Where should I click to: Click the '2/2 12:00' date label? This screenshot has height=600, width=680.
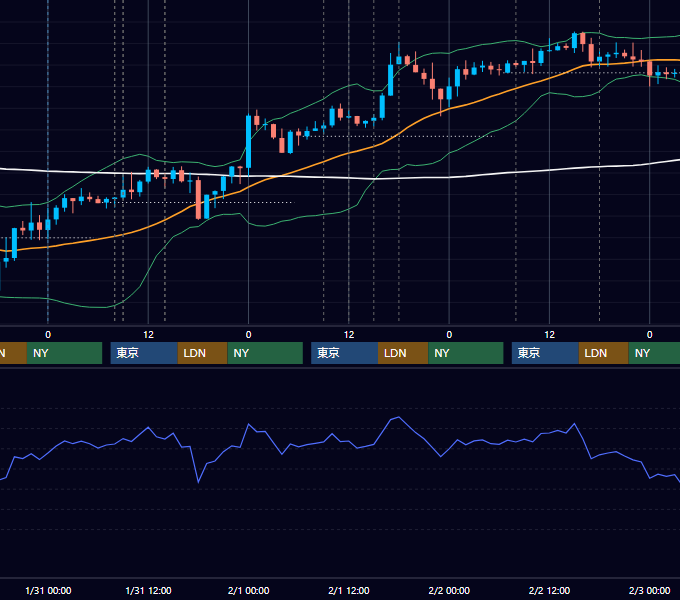549,590
